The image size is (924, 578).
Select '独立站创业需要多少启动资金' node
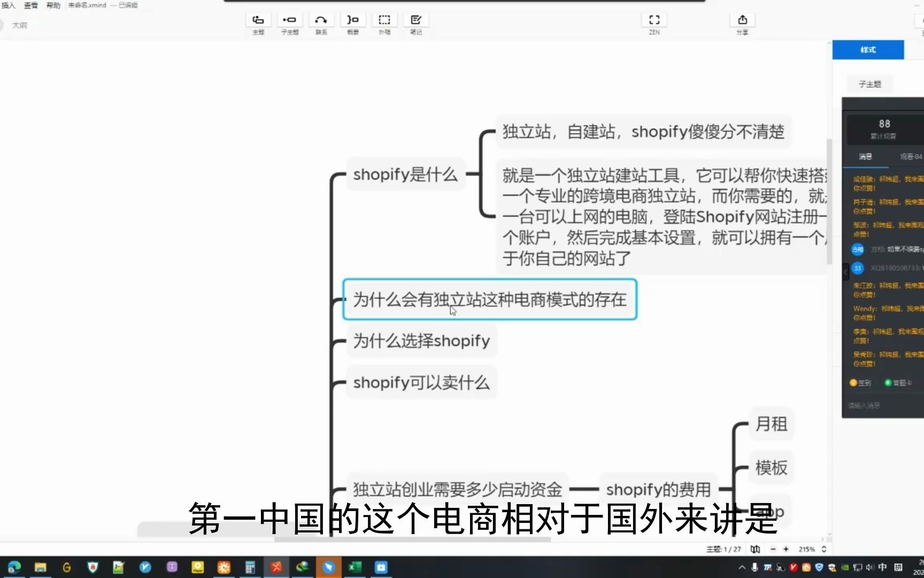click(x=458, y=489)
